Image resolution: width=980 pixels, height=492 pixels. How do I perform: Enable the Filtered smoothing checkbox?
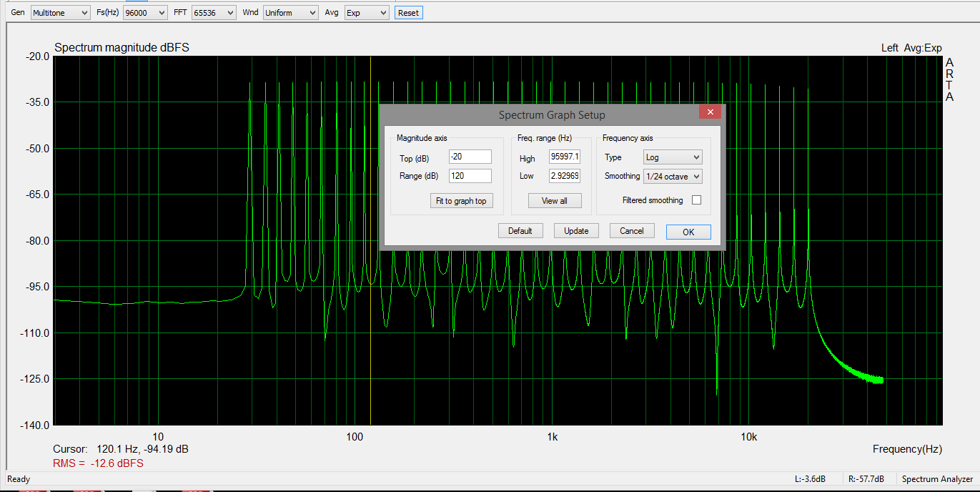pyautogui.click(x=696, y=200)
